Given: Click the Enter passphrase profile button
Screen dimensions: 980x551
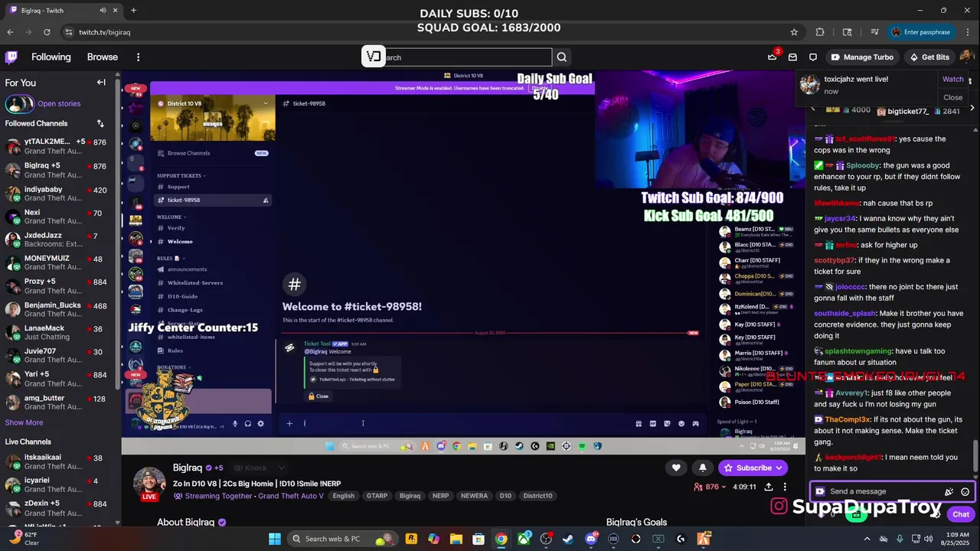Looking at the screenshot, I should (921, 32).
